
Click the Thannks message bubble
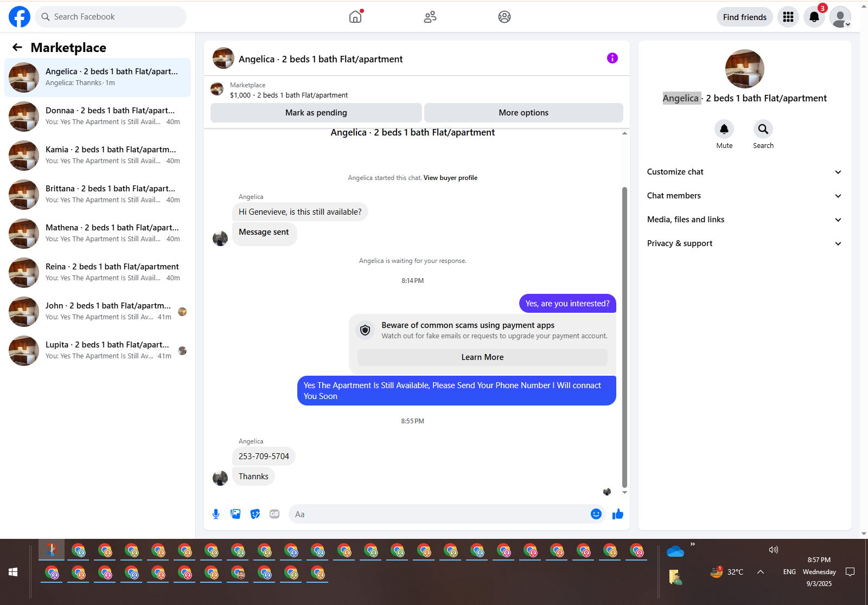(253, 477)
